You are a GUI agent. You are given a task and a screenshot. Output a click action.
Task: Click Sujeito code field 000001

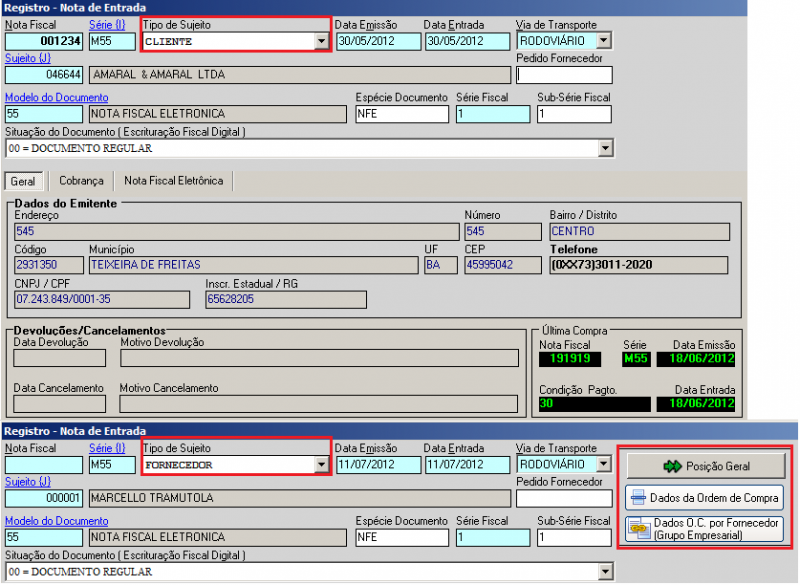44,498
